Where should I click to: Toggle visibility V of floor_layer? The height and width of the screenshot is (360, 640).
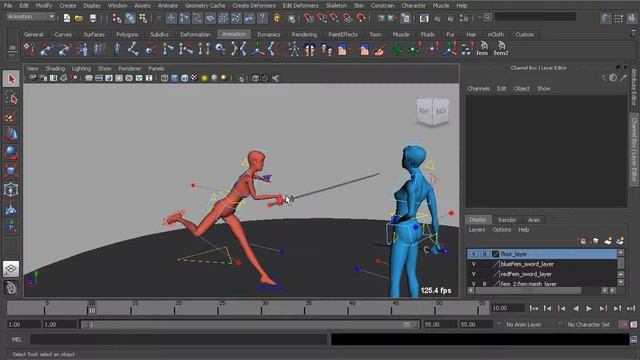[473, 254]
